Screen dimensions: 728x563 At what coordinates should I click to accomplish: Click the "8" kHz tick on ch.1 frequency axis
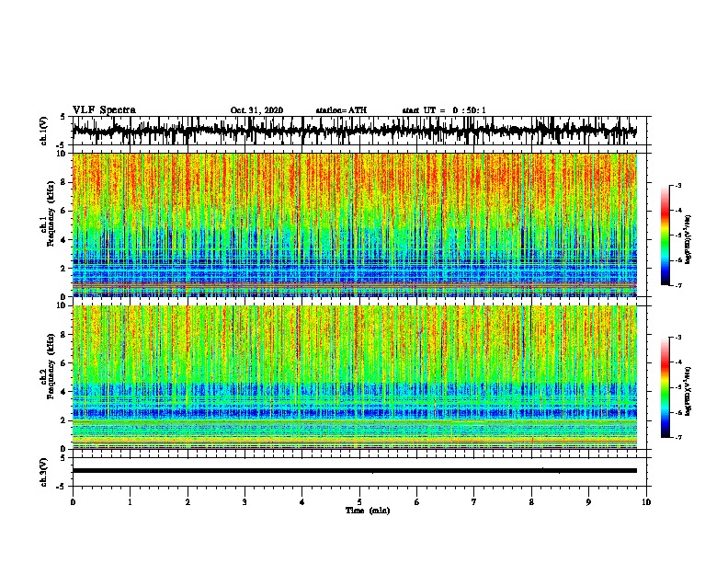[x=64, y=182]
